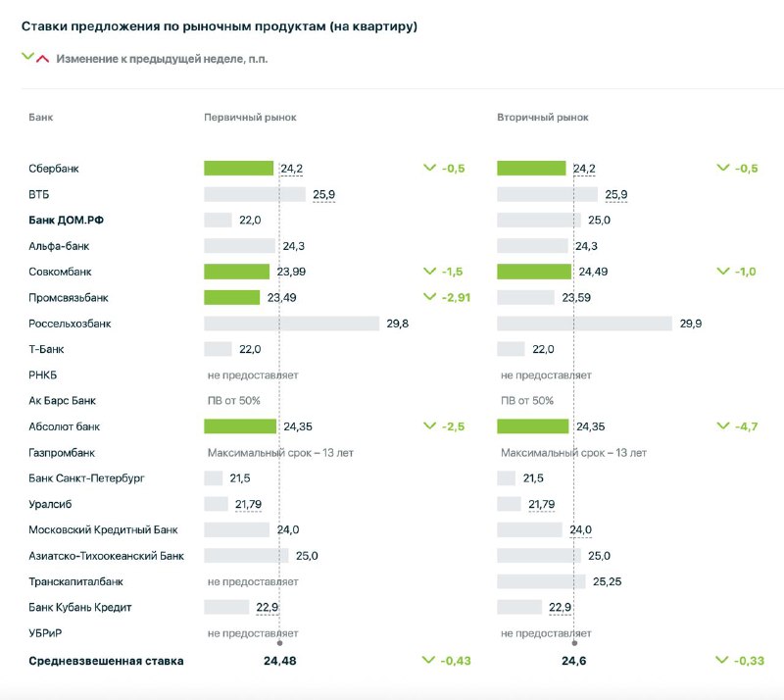Click the Вторичный рынок column header
Image resolution: width=784 pixels, height=700 pixels.
pos(543,117)
